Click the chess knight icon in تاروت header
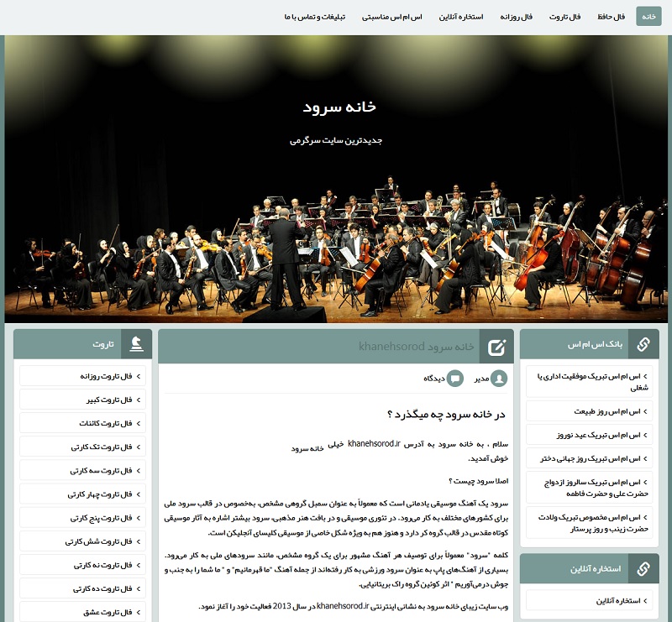Viewport: 672px width, 622px height. (x=136, y=344)
